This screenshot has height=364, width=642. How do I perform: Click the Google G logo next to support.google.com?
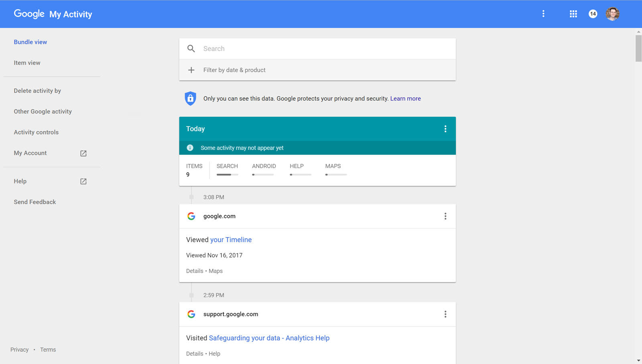click(x=191, y=314)
